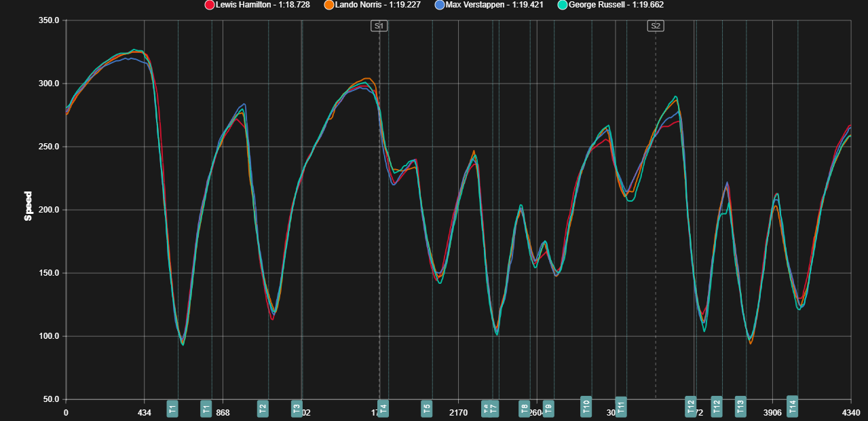Screen dimensions: 868x421
Task: Click the T7 turn marker
Action: 493,408
